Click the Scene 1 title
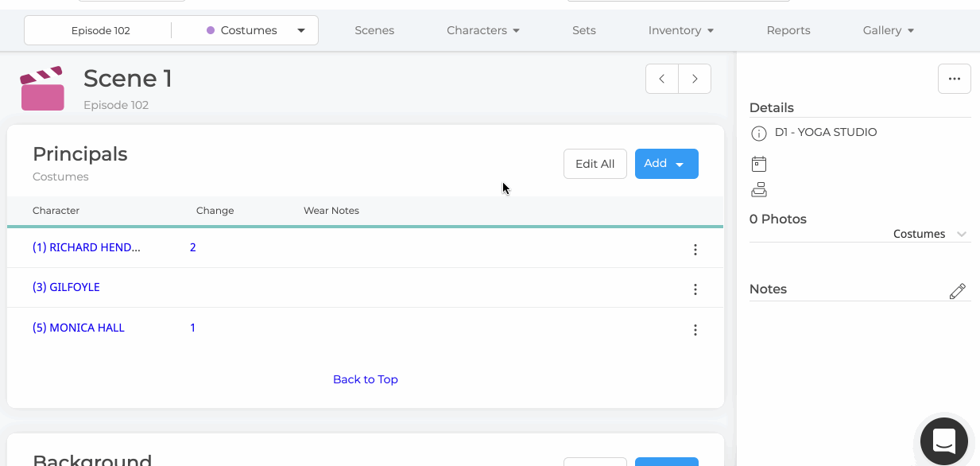 [x=128, y=78]
